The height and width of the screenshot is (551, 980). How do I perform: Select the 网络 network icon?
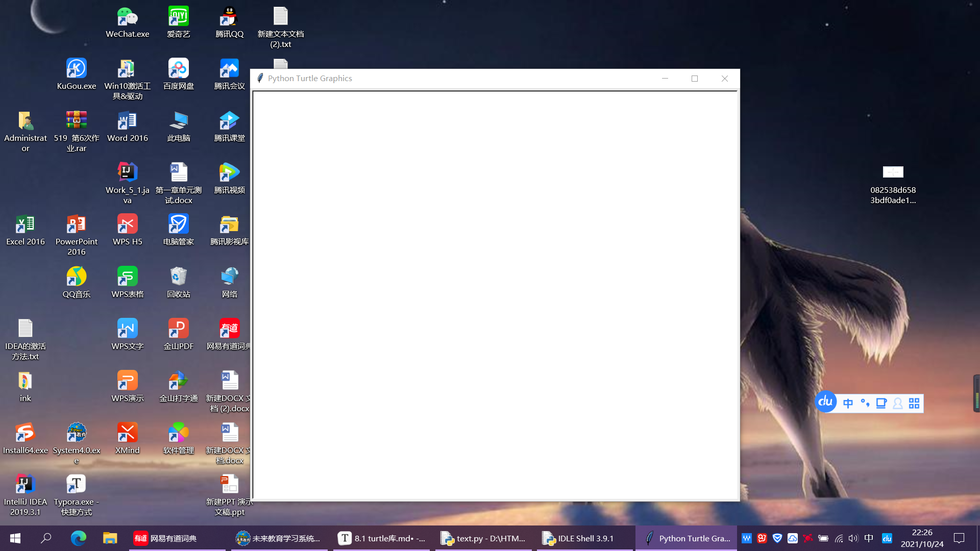point(229,283)
